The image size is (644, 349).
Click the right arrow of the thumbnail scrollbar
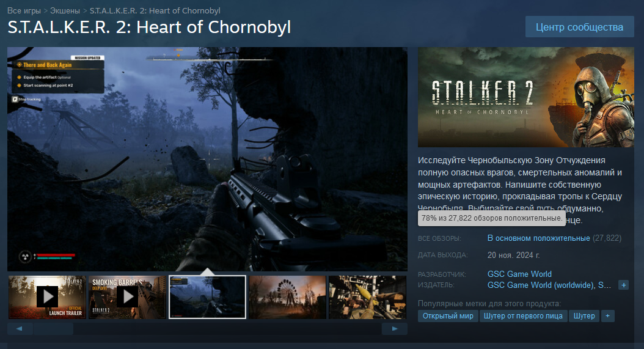(394, 328)
